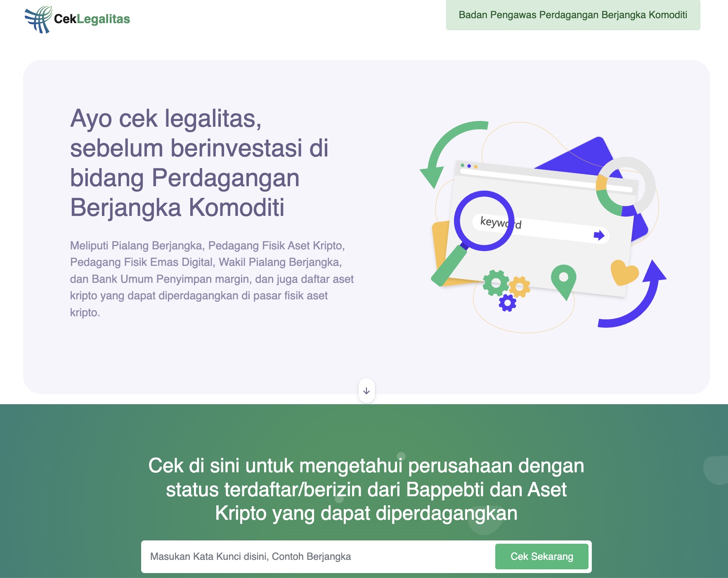Click the large green gear icon

coord(497,283)
